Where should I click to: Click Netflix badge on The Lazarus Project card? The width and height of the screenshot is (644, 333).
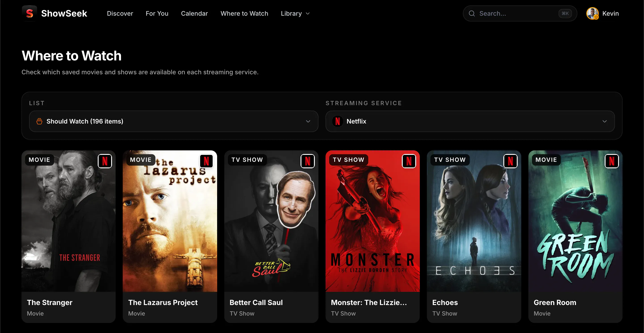(206, 161)
